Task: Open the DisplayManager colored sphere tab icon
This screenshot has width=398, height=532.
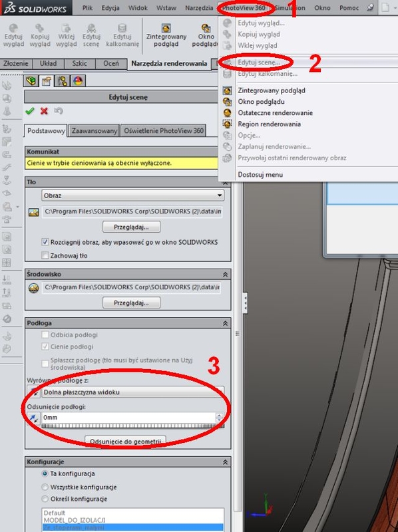Action: [78, 81]
